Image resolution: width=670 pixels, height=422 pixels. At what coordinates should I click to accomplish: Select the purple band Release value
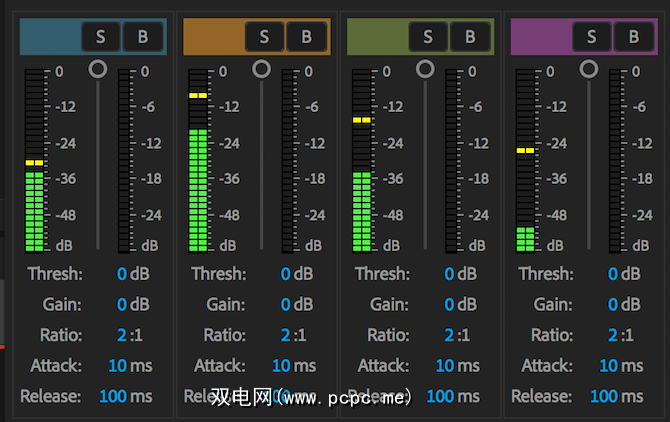point(604,397)
